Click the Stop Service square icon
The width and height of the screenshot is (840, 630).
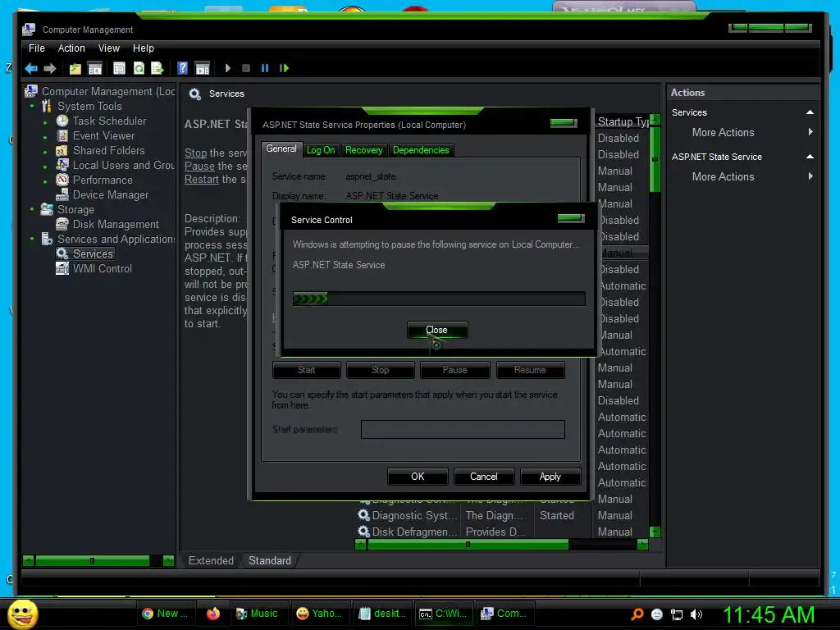[x=246, y=68]
